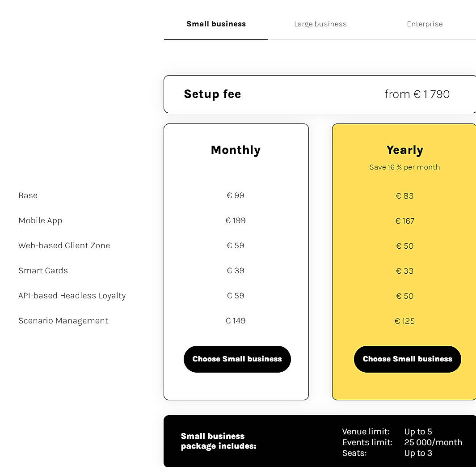This screenshot has height=467, width=476.
Task: Click API-based Headless Loyalty label
Action: pos(72,296)
